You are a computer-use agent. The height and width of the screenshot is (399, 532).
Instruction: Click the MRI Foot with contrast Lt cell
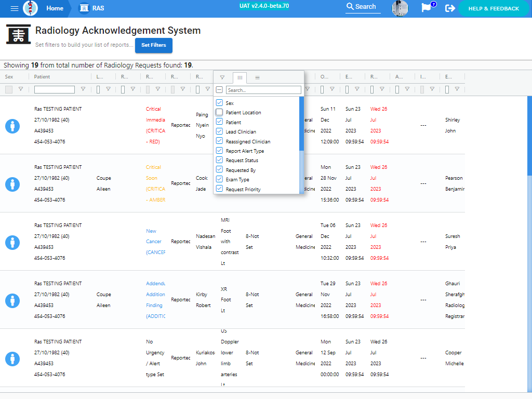pos(230,242)
